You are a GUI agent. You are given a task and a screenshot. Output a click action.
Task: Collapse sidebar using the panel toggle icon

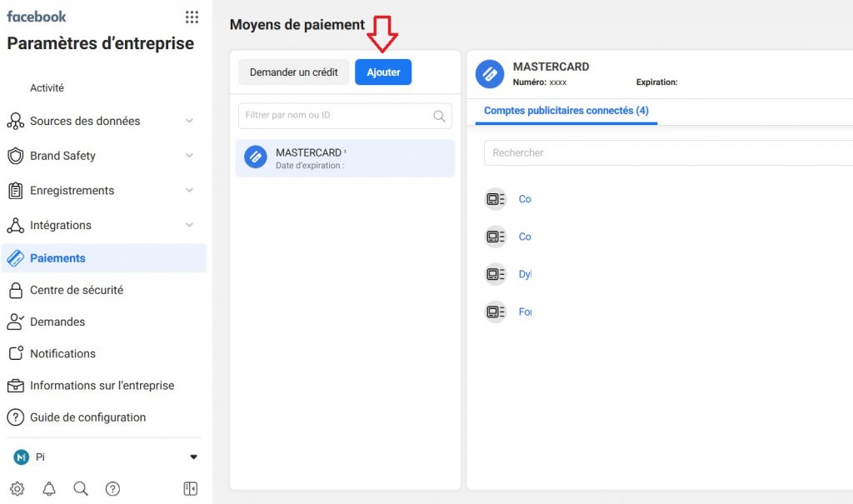190,489
